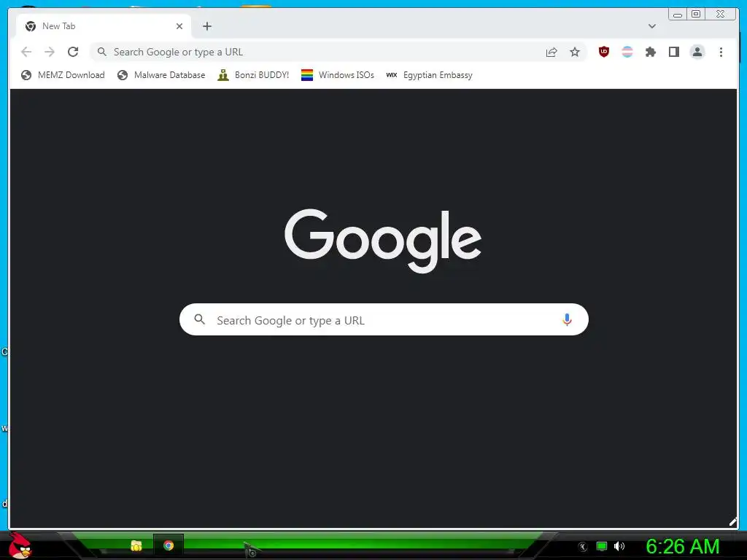Toggle the Chrome side panel
The width and height of the screenshot is (747, 560).
pyautogui.click(x=673, y=52)
